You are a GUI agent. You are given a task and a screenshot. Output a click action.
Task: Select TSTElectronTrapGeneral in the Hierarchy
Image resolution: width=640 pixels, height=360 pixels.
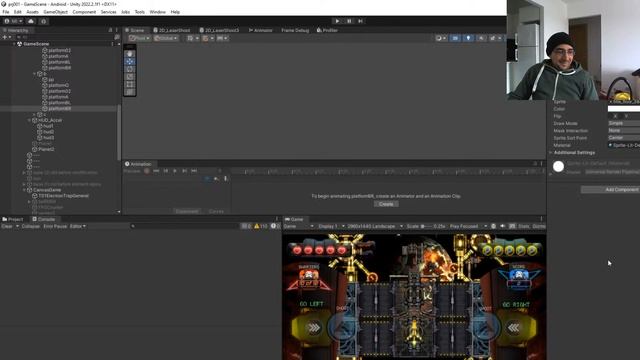pyautogui.click(x=63, y=196)
